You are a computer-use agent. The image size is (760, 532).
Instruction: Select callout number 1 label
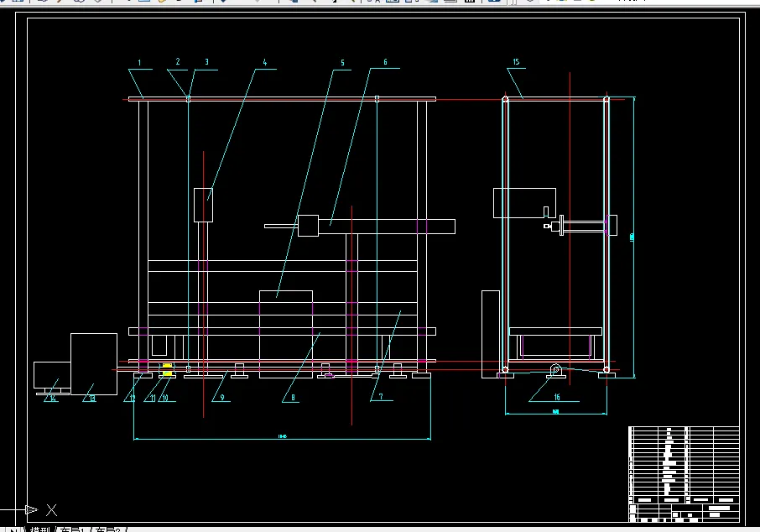[139, 63]
